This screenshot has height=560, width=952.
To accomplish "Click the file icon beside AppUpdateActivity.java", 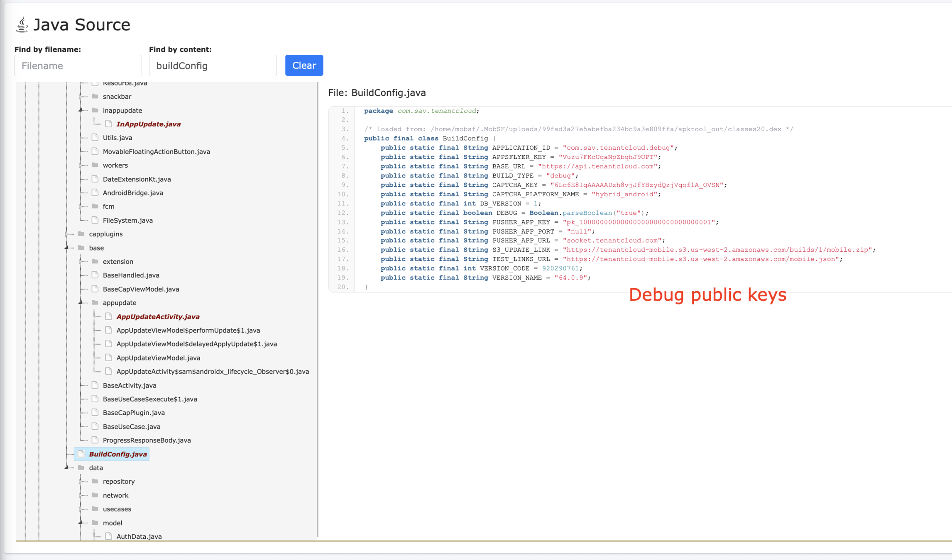I will pos(109,316).
